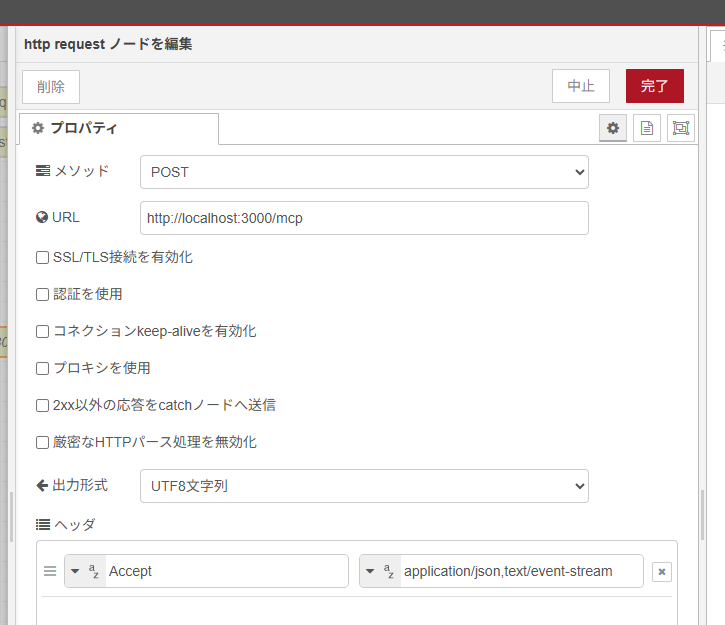Viewport: 725px width, 625px height.
Task: Open node properties gear icon
Action: [x=613, y=128]
